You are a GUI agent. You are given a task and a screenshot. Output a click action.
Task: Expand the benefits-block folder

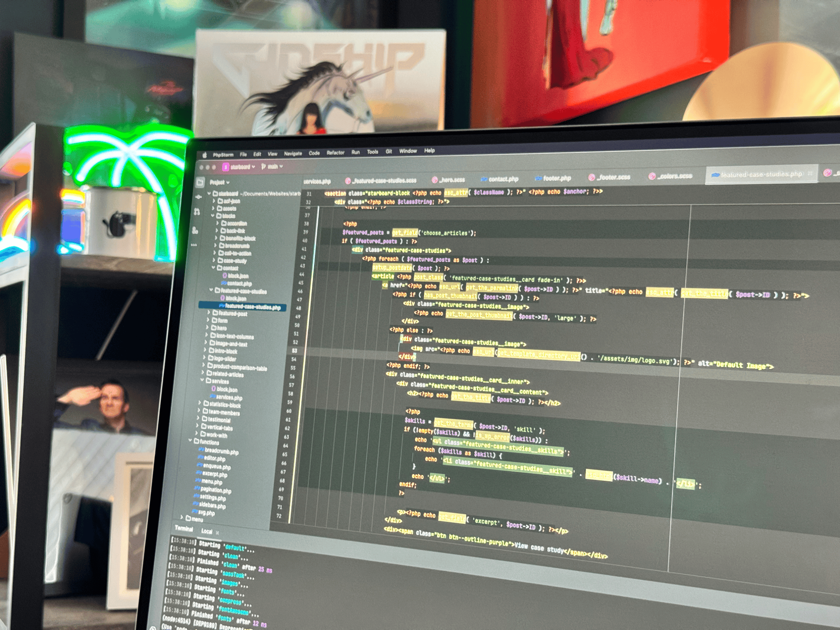tap(217, 238)
